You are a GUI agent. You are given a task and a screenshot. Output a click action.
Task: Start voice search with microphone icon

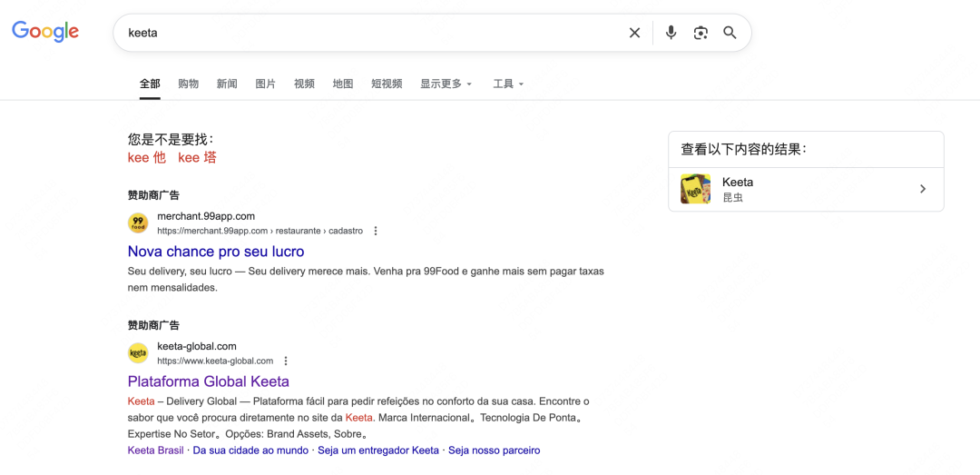point(671,33)
